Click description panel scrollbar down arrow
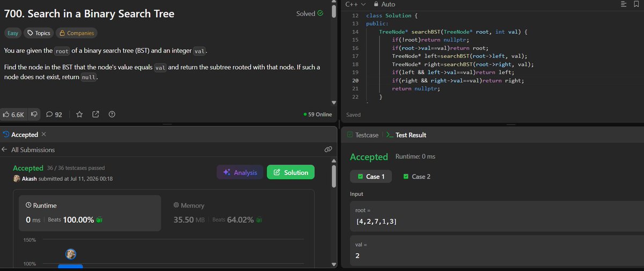This screenshot has height=271, width=644. coord(334,102)
